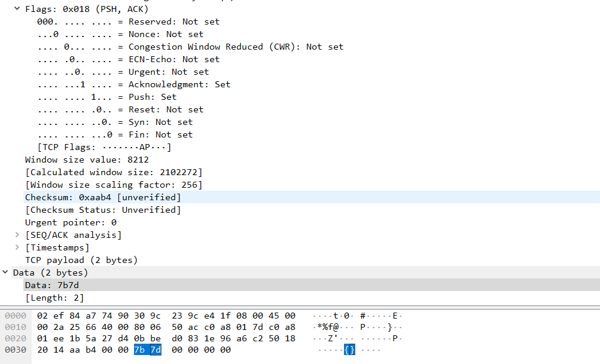Click hex byte 18 ending row 0020
The image size is (600, 364).
[x=290, y=338]
